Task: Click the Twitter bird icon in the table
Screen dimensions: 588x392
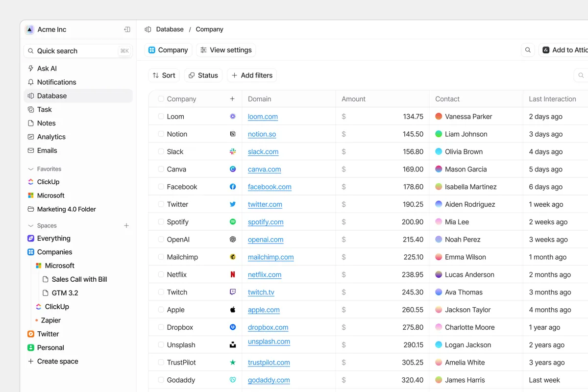Action: click(x=233, y=204)
